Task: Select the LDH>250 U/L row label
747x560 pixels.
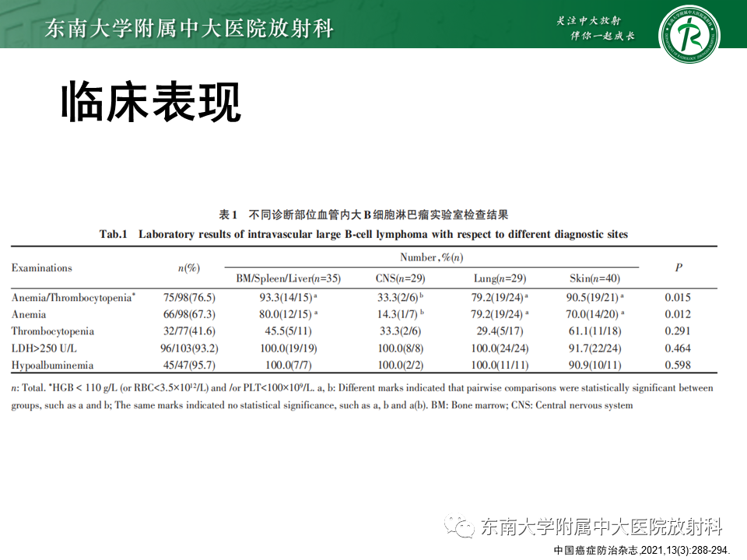Action: 44,348
